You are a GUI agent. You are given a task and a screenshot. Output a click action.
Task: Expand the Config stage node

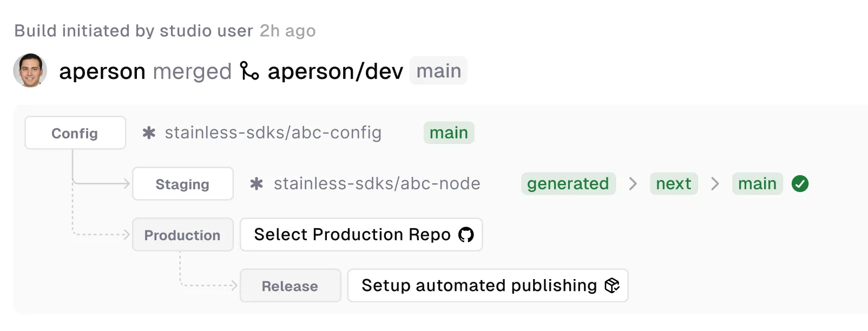point(75,133)
